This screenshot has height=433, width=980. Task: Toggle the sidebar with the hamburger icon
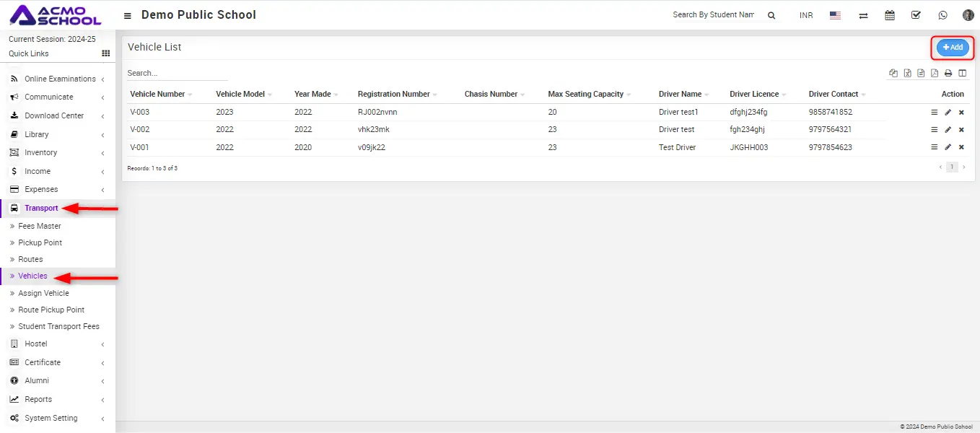pyautogui.click(x=128, y=15)
